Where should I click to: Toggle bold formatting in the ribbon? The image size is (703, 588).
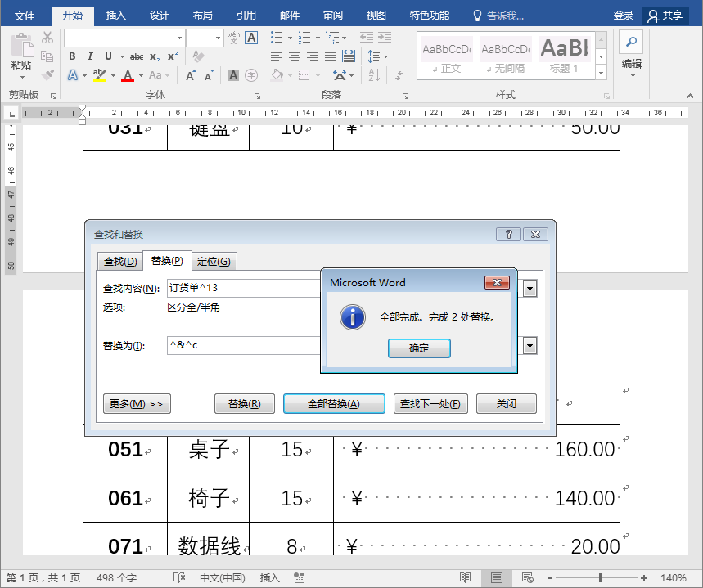(x=72, y=56)
